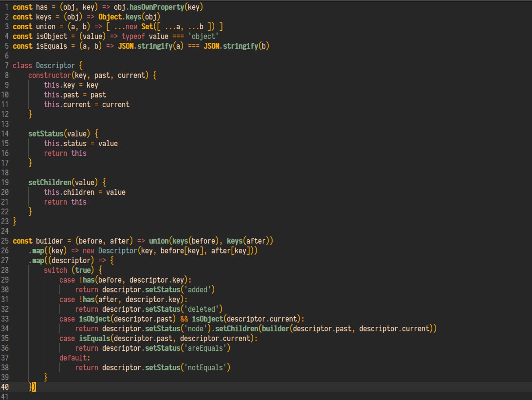Click recursive 'builder' call on line 34
Image resolution: width=532 pixels, height=400 pixels.
point(275,329)
